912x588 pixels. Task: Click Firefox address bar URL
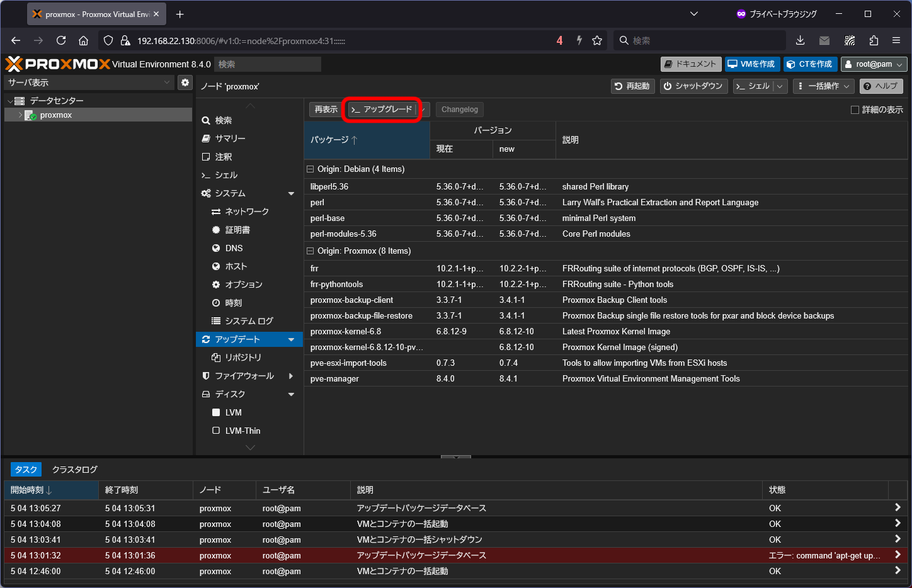pos(241,41)
